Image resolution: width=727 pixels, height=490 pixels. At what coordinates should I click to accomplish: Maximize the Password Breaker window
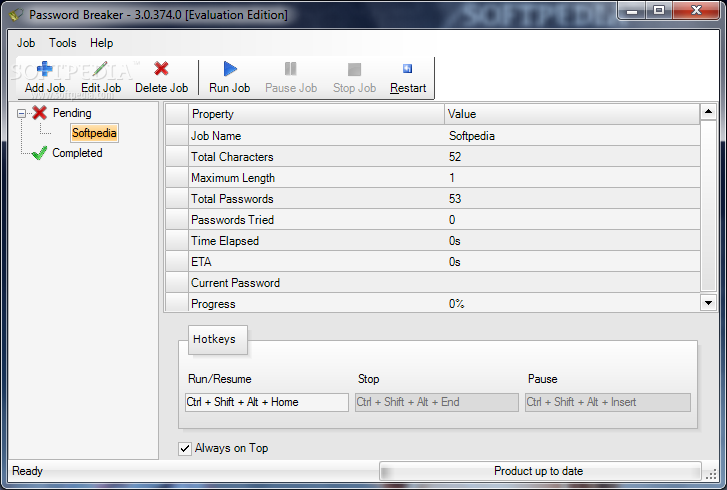coord(659,11)
